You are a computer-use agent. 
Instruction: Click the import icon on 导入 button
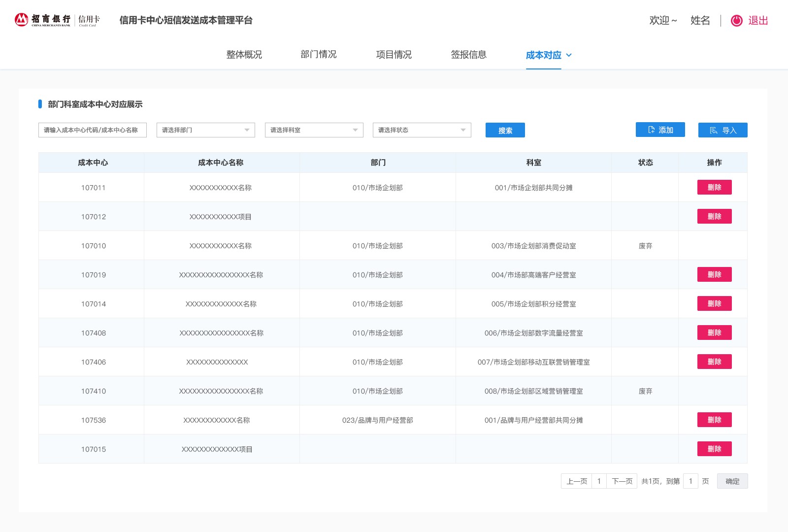[x=714, y=131]
